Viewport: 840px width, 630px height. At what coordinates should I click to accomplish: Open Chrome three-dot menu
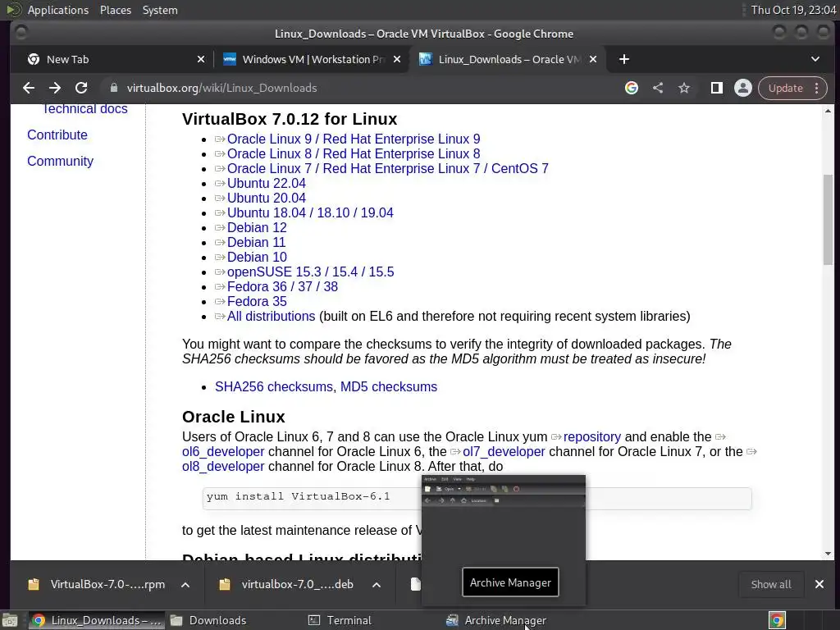[x=816, y=88]
